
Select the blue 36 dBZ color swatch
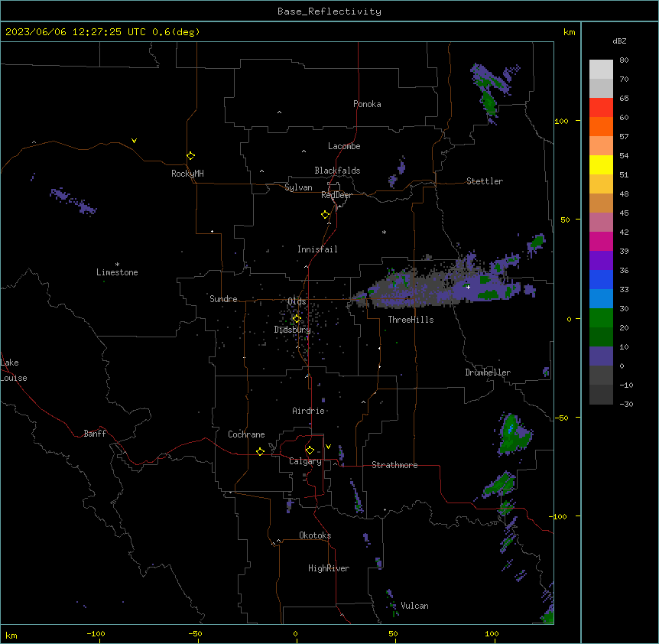[601, 279]
